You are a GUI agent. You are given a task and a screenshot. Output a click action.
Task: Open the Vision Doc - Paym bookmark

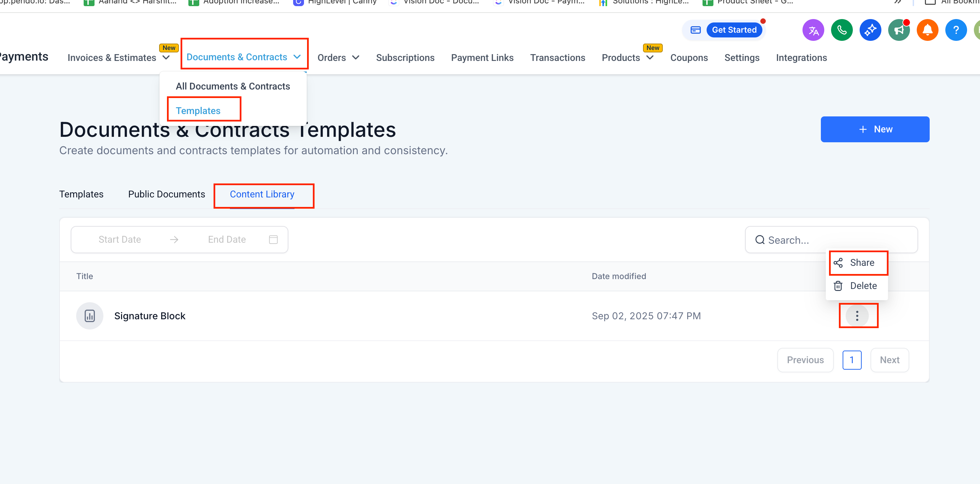539,2
